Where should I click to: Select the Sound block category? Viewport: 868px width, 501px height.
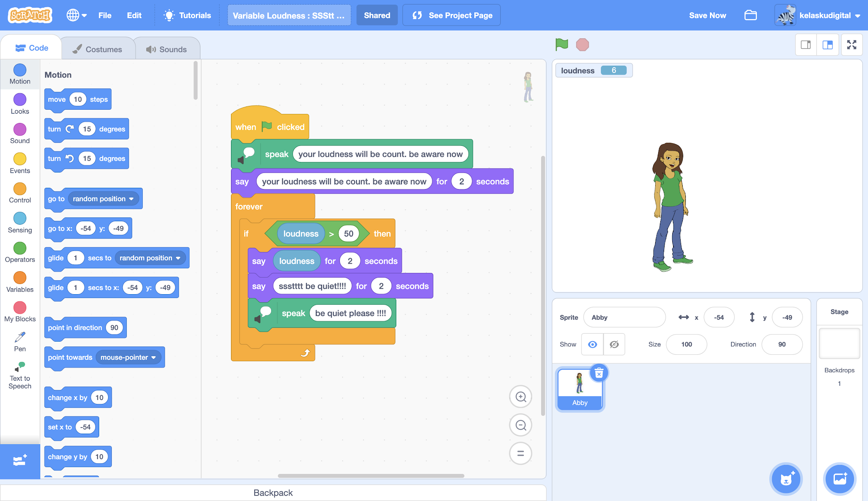tap(19, 134)
